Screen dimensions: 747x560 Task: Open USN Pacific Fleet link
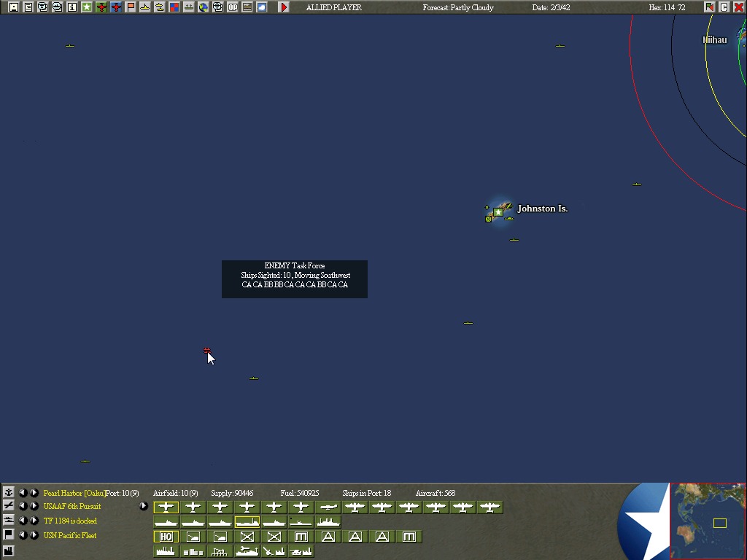(x=69, y=535)
